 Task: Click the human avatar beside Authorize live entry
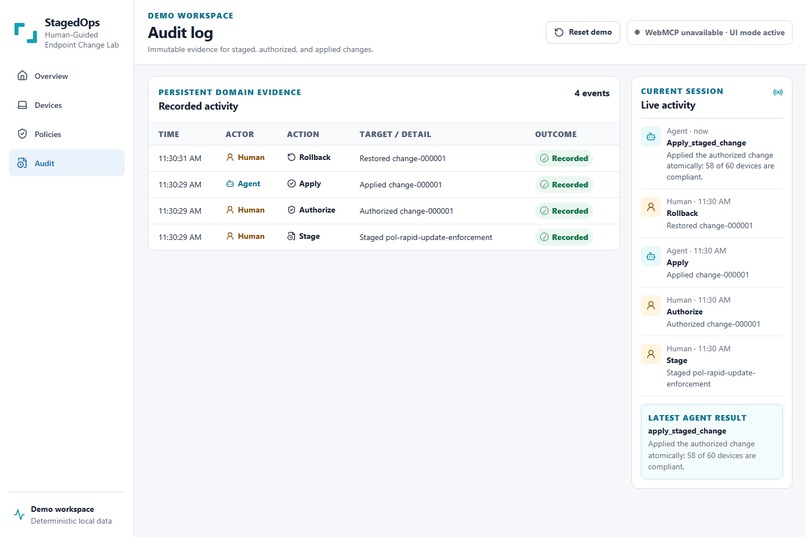pyautogui.click(x=651, y=306)
